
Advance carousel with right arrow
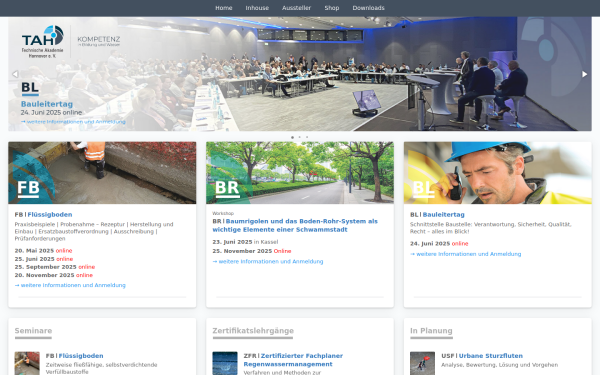584,74
